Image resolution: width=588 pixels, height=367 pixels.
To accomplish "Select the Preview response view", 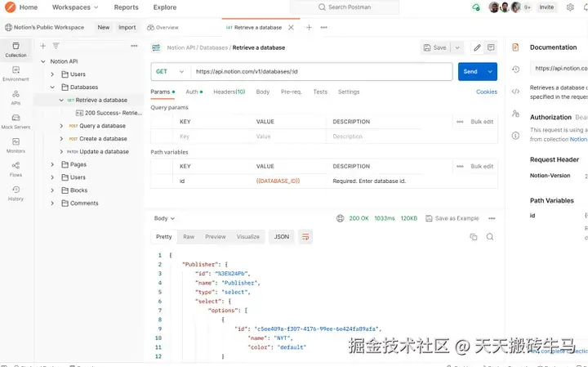I will [216, 237].
